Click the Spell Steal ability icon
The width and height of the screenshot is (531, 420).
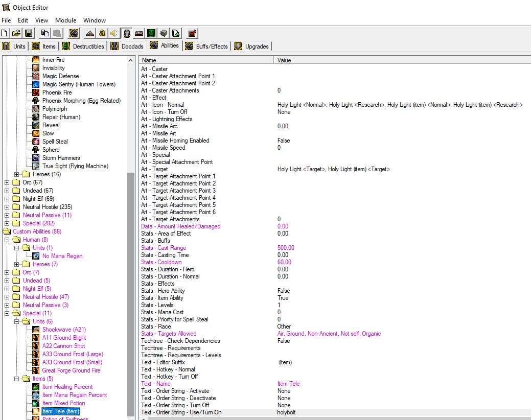[36, 142]
